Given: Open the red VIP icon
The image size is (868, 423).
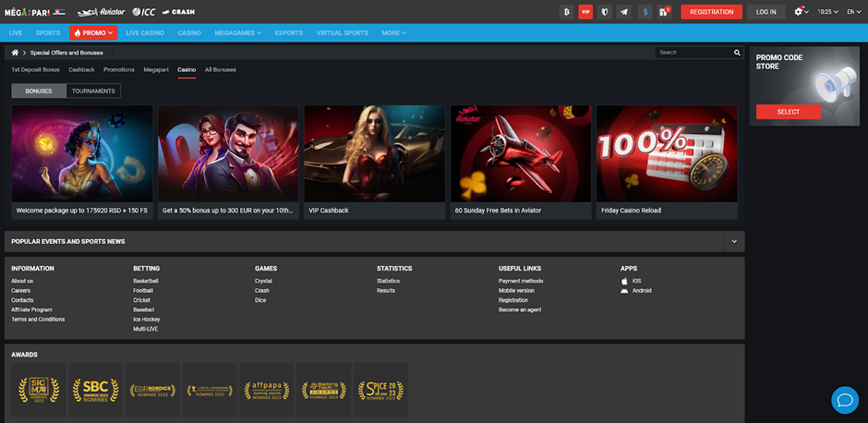Looking at the screenshot, I should (x=585, y=12).
